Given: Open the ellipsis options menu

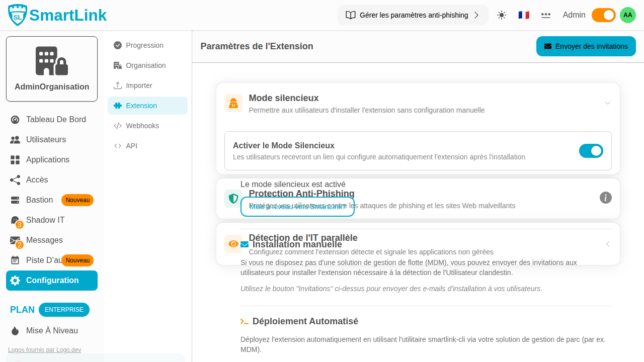Looking at the screenshot, I should 546,15.
